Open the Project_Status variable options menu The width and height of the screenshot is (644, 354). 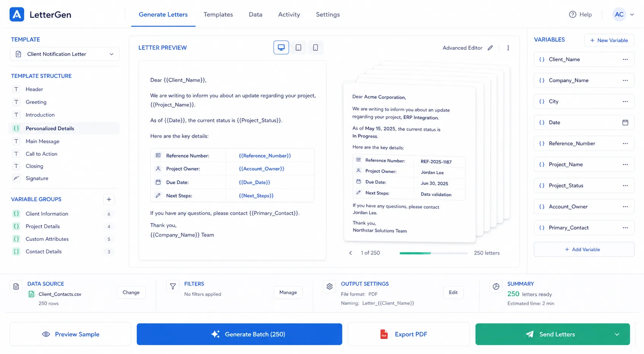pyautogui.click(x=625, y=186)
